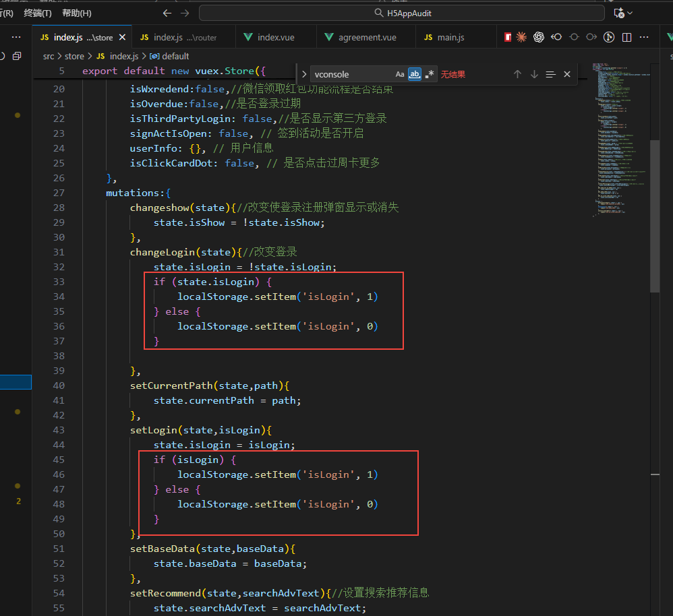Expand the replace field chevron
Viewport: 673px width, 616px height.
305,74
